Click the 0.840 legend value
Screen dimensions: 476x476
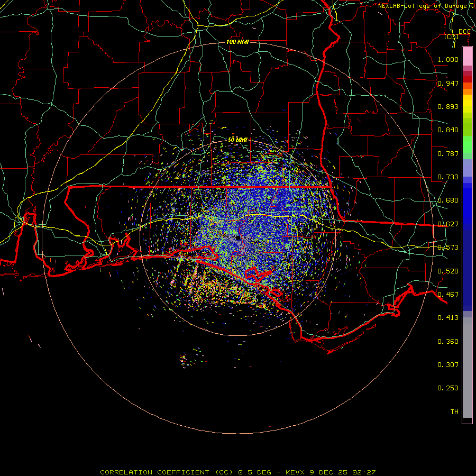point(448,130)
